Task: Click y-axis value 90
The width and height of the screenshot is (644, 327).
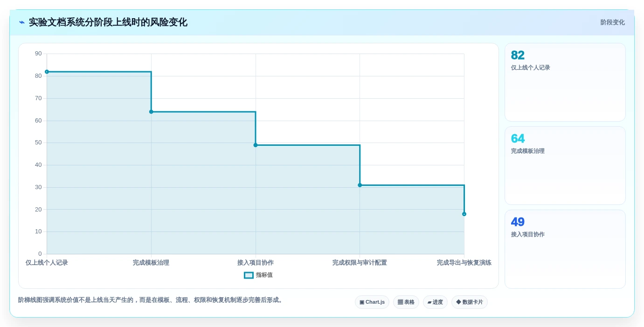Action: coord(38,54)
